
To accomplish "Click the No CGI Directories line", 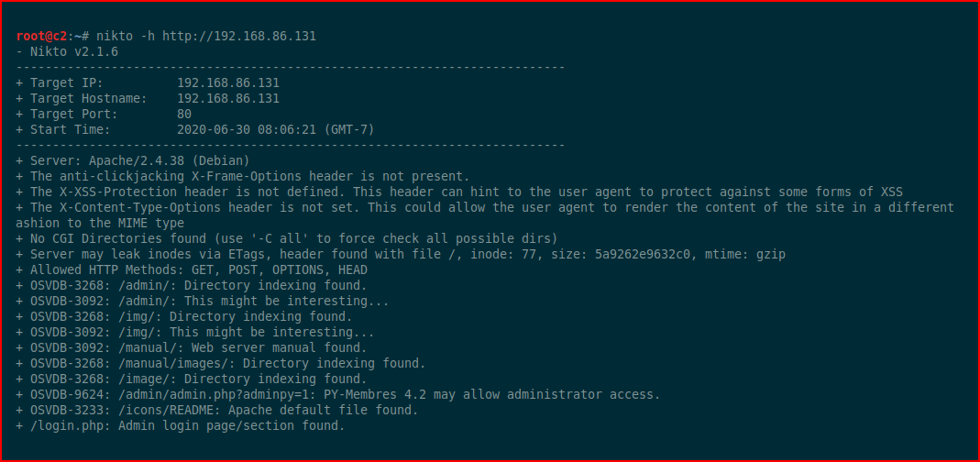I will 287,239.
